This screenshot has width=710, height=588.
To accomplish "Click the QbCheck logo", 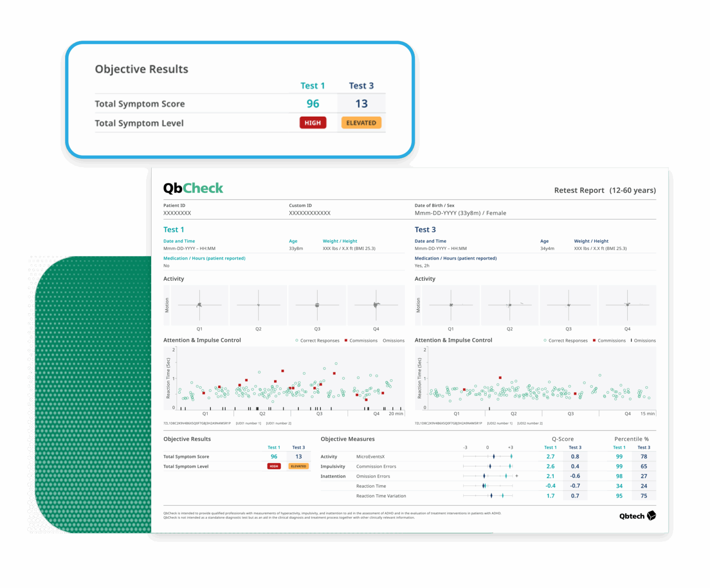I will coord(193,188).
